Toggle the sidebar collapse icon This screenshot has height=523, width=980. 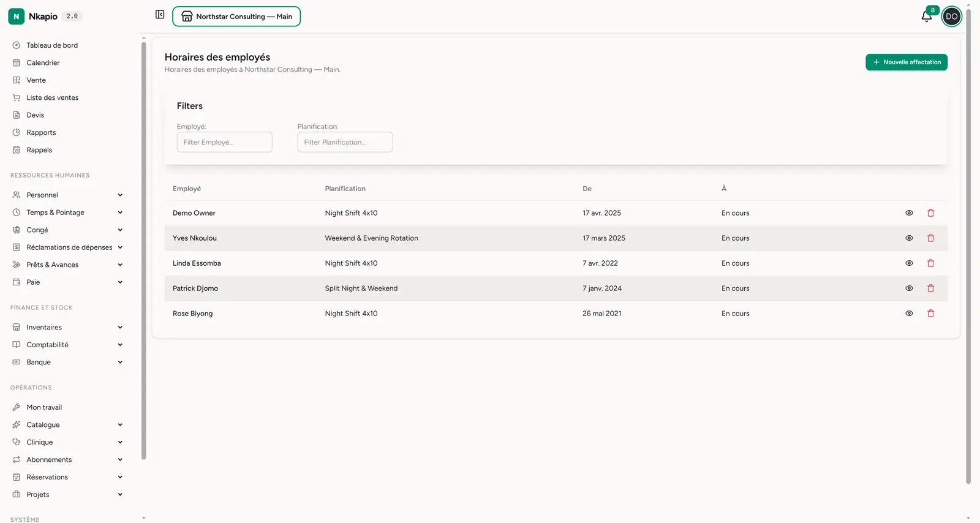point(160,15)
